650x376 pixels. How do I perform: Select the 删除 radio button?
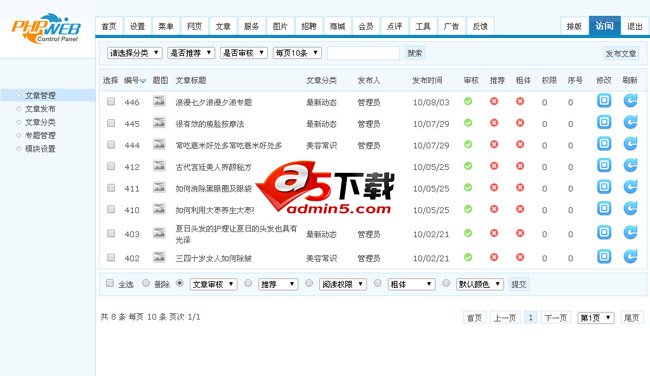click(x=146, y=283)
